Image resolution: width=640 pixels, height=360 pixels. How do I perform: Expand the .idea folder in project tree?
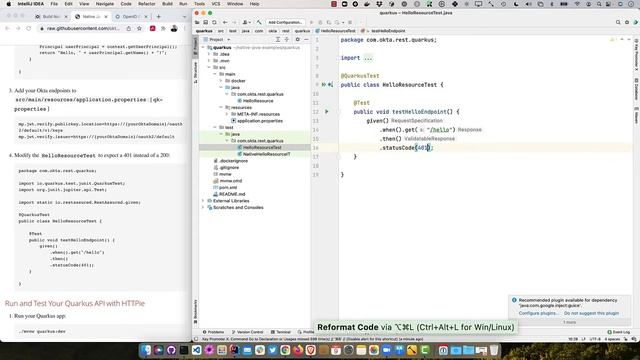tap(209, 54)
